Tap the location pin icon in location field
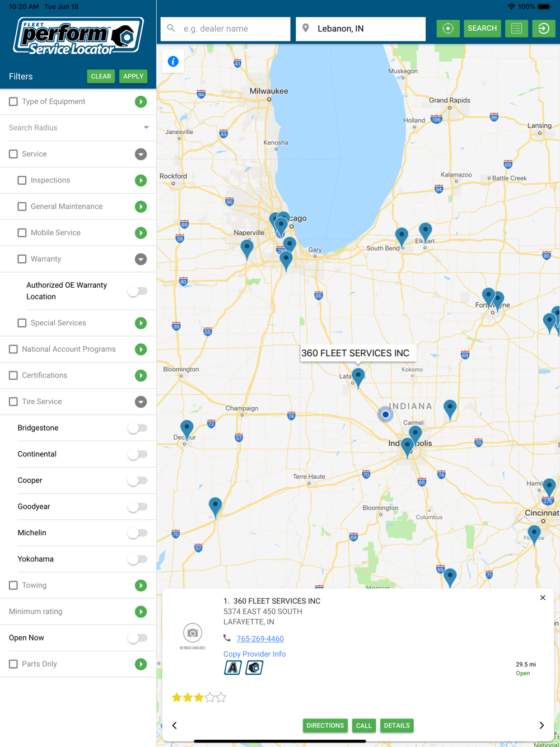 coord(306,28)
